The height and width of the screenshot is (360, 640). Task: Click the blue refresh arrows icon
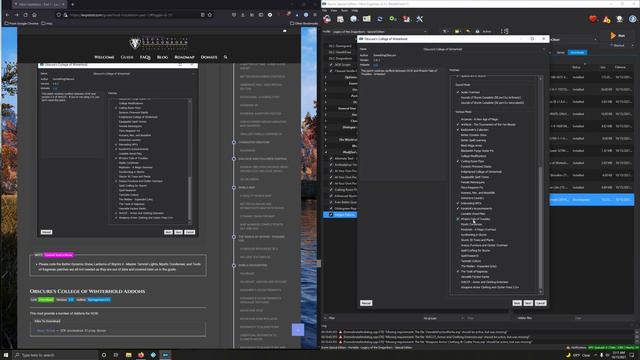(x=380, y=19)
